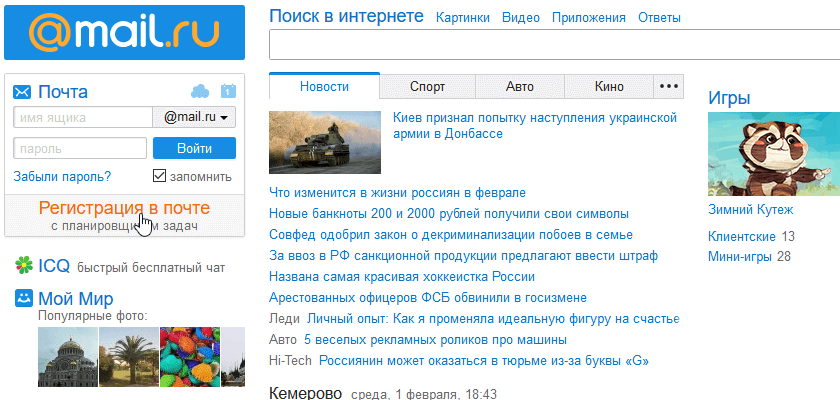Open the Игры heading link
Viewport: 840px width, 400px height.
(729, 98)
